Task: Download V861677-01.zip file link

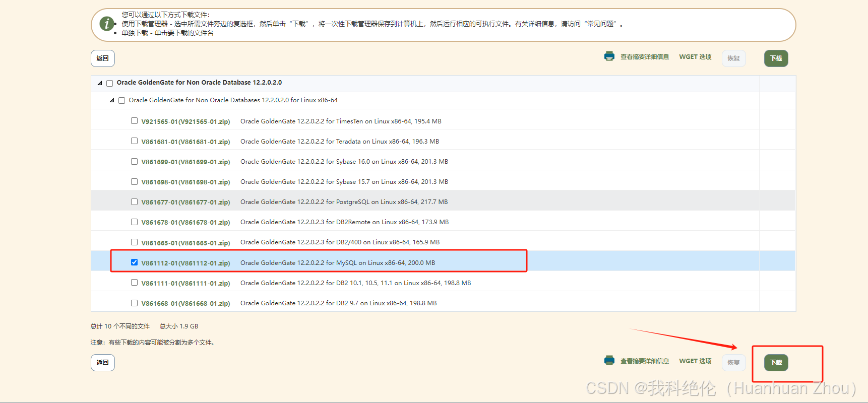Action: 185,202
